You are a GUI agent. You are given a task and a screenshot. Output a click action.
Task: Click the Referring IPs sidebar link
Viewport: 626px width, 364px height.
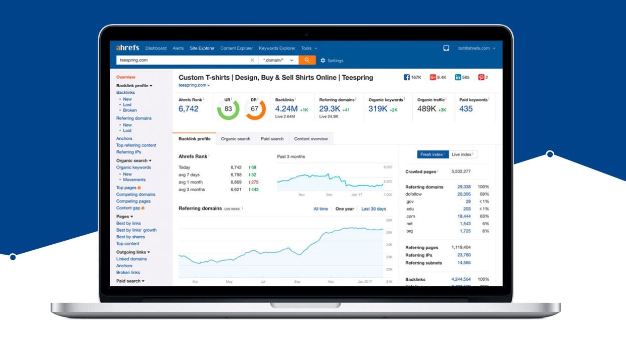(129, 152)
